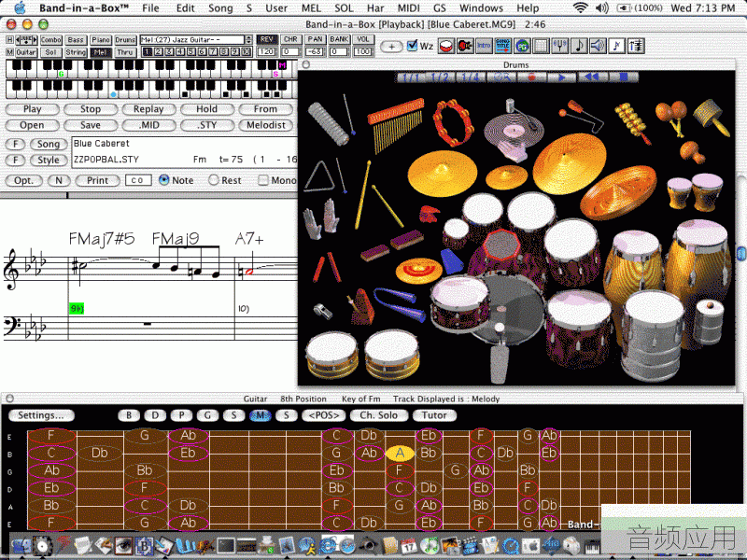The height and width of the screenshot is (560, 747).
Task: Open the File menu
Action: coord(150,7)
